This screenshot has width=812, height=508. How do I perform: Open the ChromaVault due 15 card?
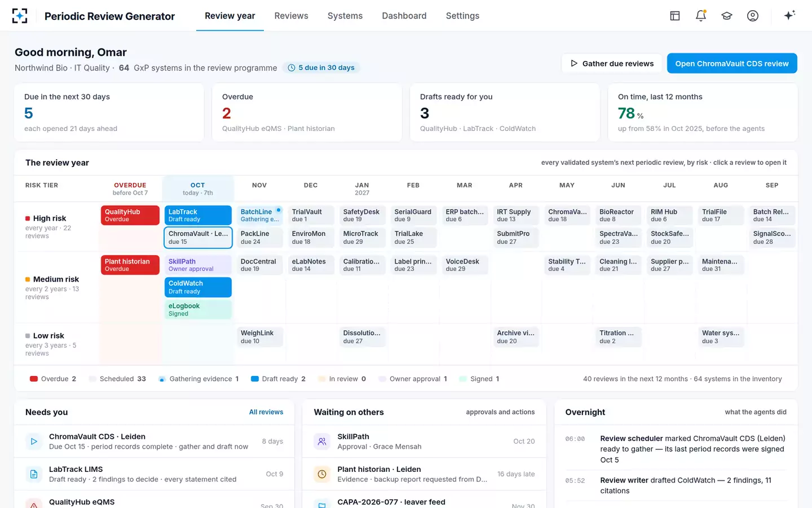tap(198, 238)
